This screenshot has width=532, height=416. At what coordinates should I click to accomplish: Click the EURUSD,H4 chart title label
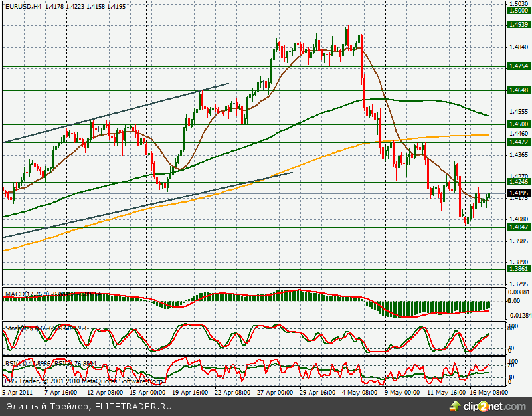tap(23, 6)
